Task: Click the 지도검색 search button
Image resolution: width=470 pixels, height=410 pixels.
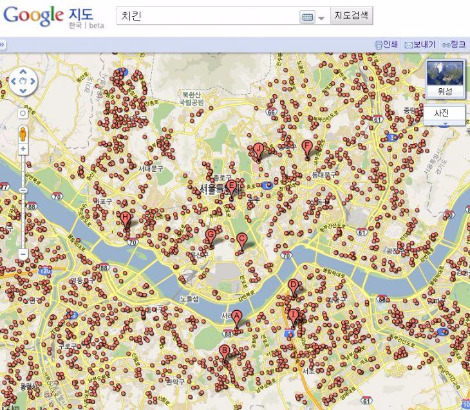Action: (x=351, y=15)
